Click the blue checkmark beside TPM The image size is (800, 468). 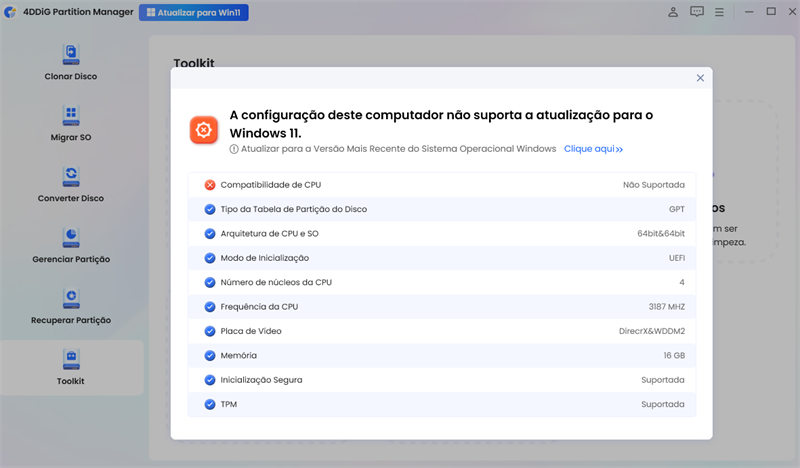(x=210, y=404)
